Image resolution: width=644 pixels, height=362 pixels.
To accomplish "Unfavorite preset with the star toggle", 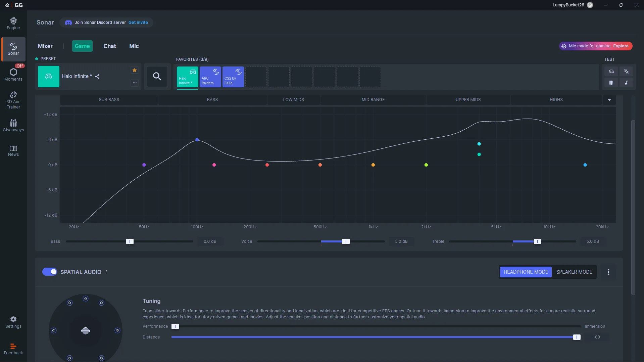I will click(x=135, y=70).
